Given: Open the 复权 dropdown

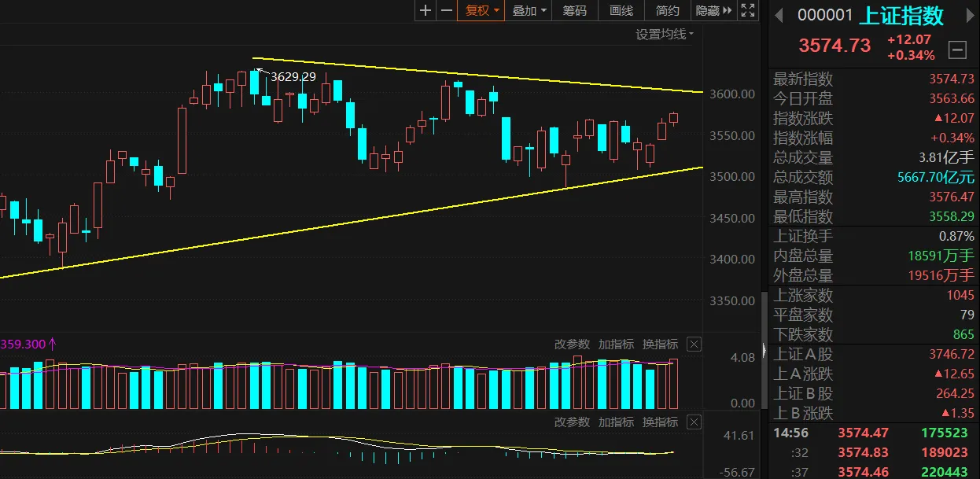Looking at the screenshot, I should tap(483, 10).
